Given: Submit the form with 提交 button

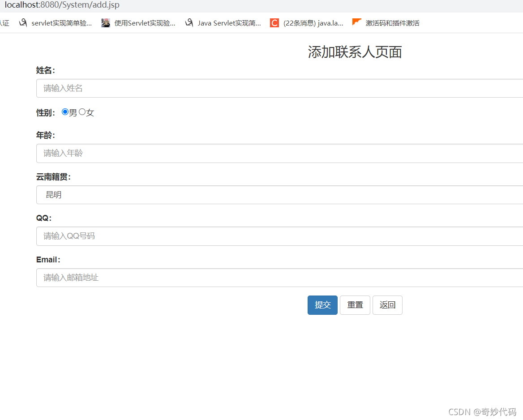Looking at the screenshot, I should 322,305.
